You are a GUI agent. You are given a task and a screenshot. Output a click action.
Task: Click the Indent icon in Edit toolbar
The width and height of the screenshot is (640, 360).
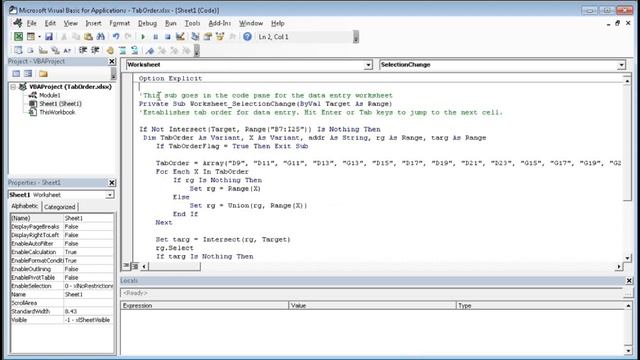(83, 51)
